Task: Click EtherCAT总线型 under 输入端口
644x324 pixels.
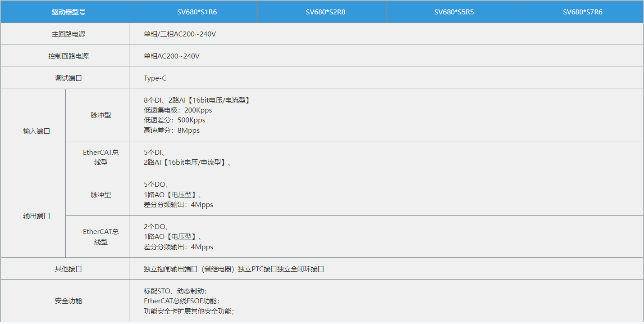Action: (101, 157)
